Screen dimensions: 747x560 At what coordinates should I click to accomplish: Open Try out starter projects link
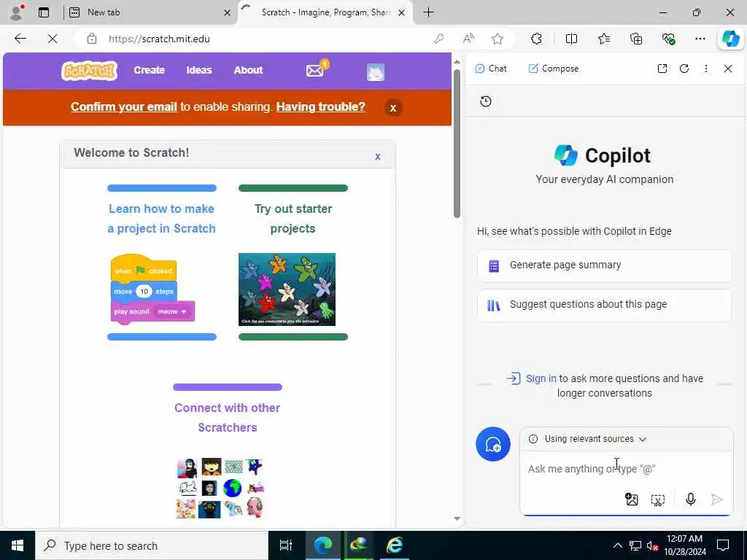(x=293, y=219)
